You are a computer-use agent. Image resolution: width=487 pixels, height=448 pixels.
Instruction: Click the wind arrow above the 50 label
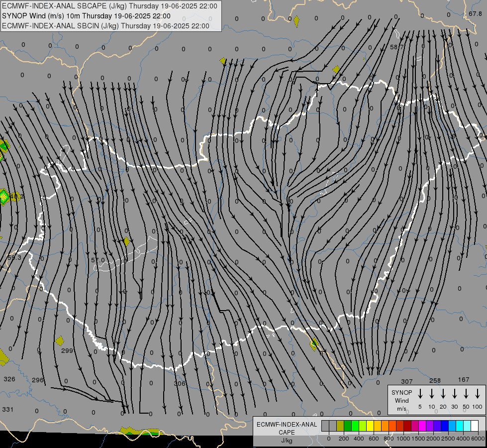pos(466,394)
